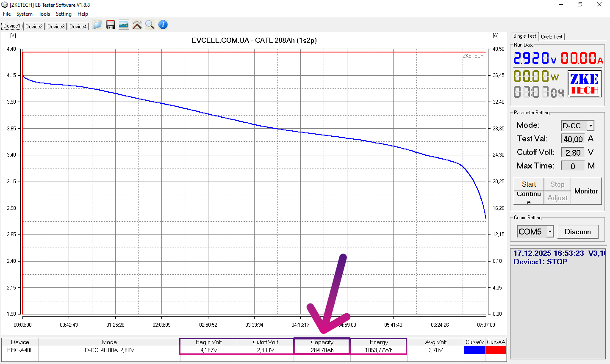Open the Mode D-CC dropdown
Viewport: 610px width, 364px height.
[591, 126]
